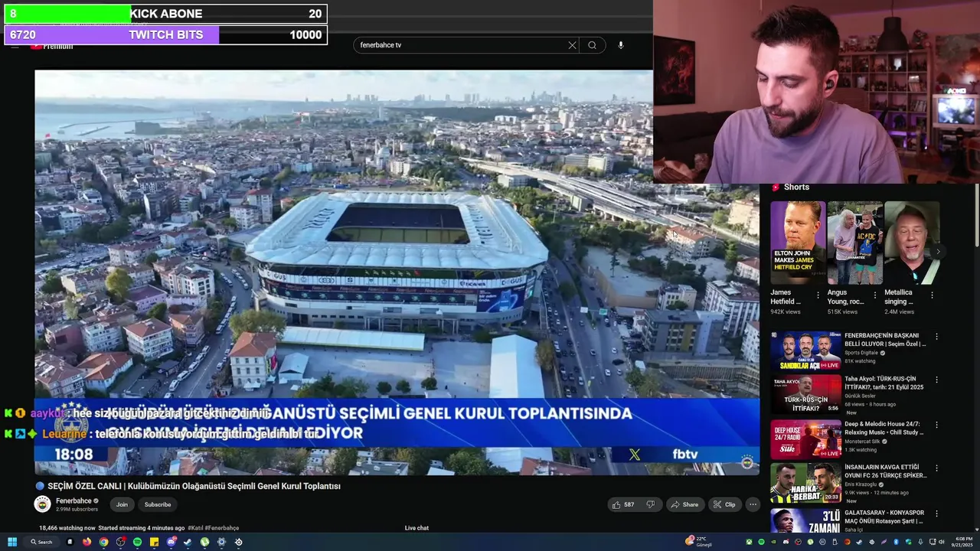Open 'Elton John Makes James Hetfield Cry' short
The width and height of the screenshot is (980, 551).
pos(798,243)
